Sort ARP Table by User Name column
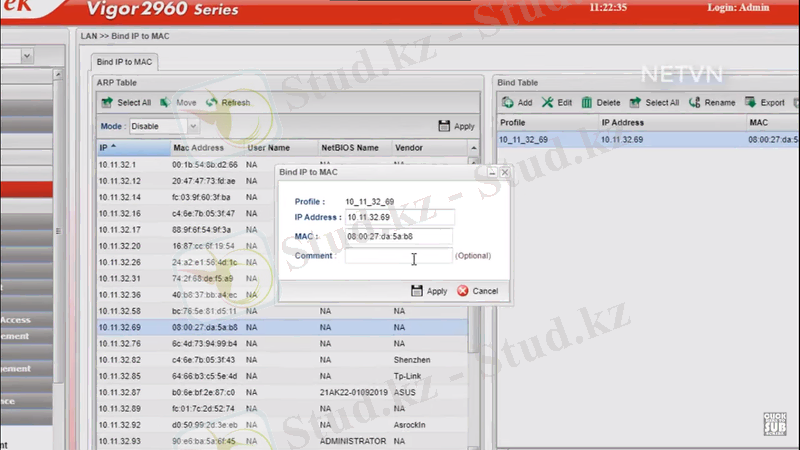Image resolution: width=800 pixels, height=450 pixels. click(281, 148)
